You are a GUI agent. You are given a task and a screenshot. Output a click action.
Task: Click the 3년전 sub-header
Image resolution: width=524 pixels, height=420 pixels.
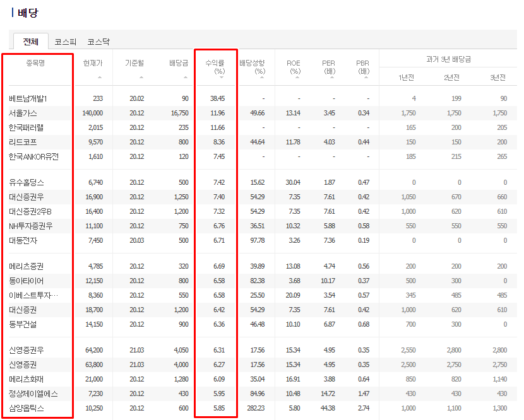(497, 78)
